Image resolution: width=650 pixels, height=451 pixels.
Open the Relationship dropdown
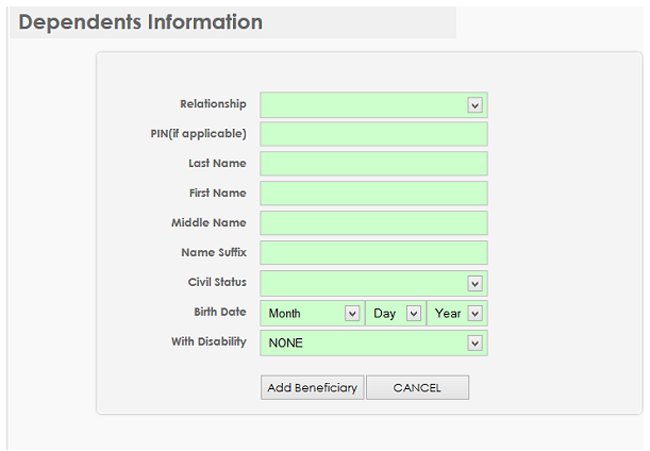tap(373, 105)
